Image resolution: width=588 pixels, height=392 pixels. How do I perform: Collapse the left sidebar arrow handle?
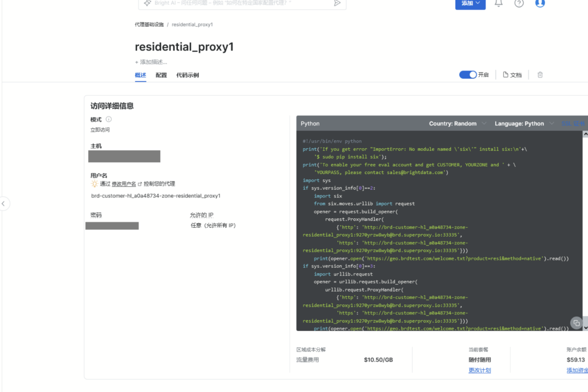pyautogui.click(x=4, y=204)
